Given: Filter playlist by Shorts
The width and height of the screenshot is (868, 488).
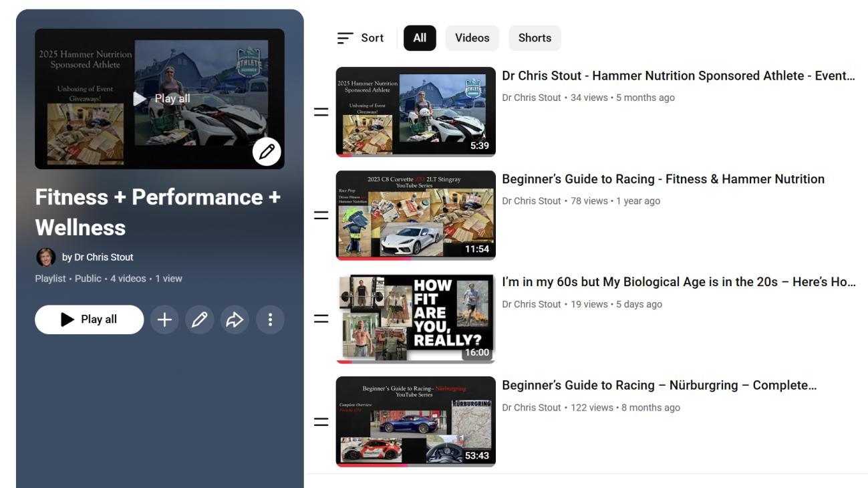Looking at the screenshot, I should click(535, 38).
